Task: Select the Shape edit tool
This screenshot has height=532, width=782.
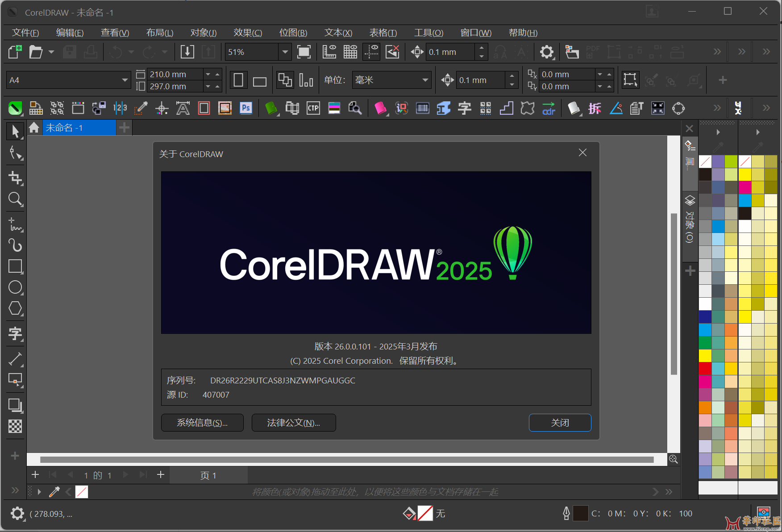Action: pyautogui.click(x=15, y=154)
